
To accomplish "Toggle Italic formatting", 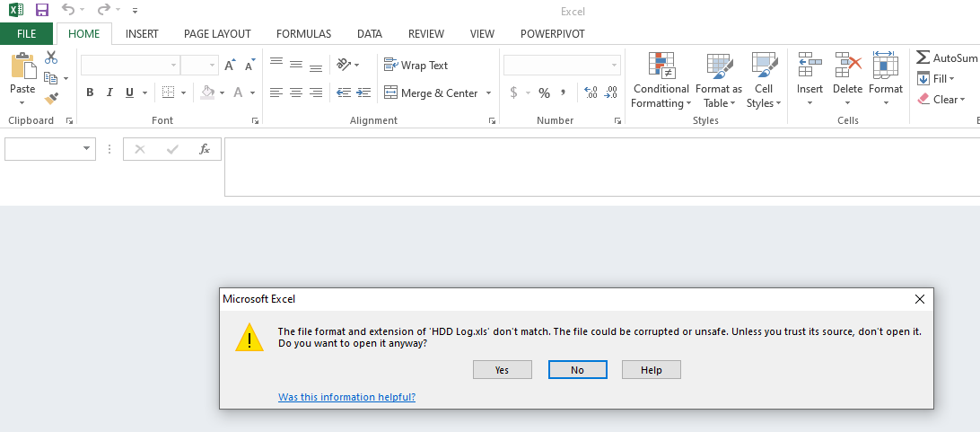I will 110,93.
